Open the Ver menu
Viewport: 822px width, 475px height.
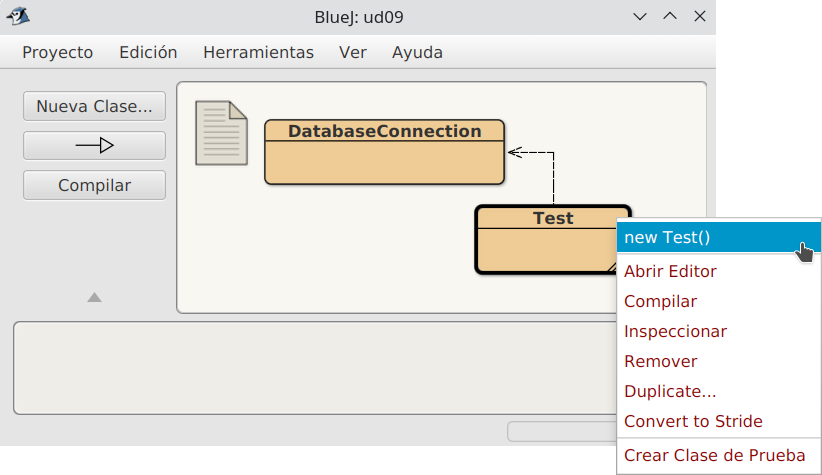[x=353, y=52]
